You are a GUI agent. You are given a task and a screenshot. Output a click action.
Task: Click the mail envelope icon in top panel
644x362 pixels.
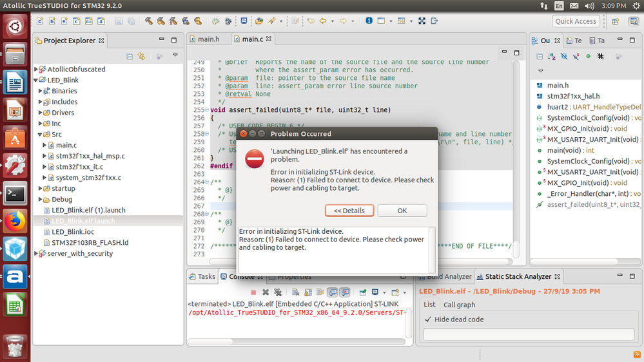(574, 6)
